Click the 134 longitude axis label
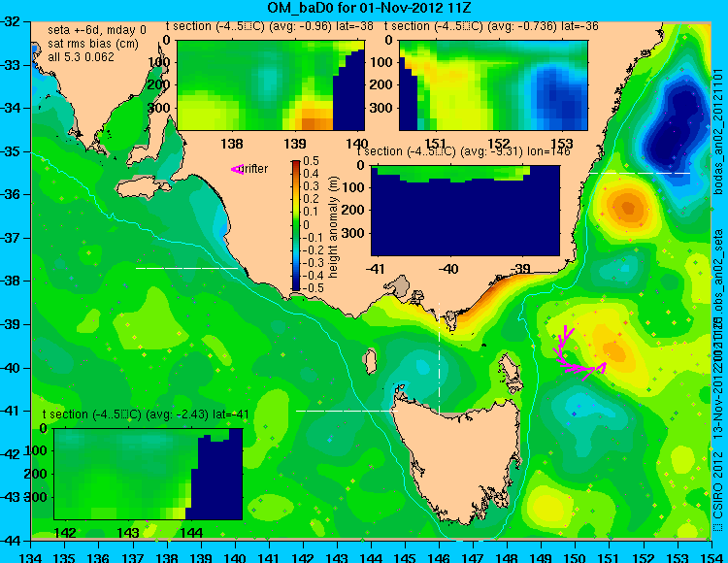Screen dimensions: 728x563 pyautogui.click(x=32, y=557)
